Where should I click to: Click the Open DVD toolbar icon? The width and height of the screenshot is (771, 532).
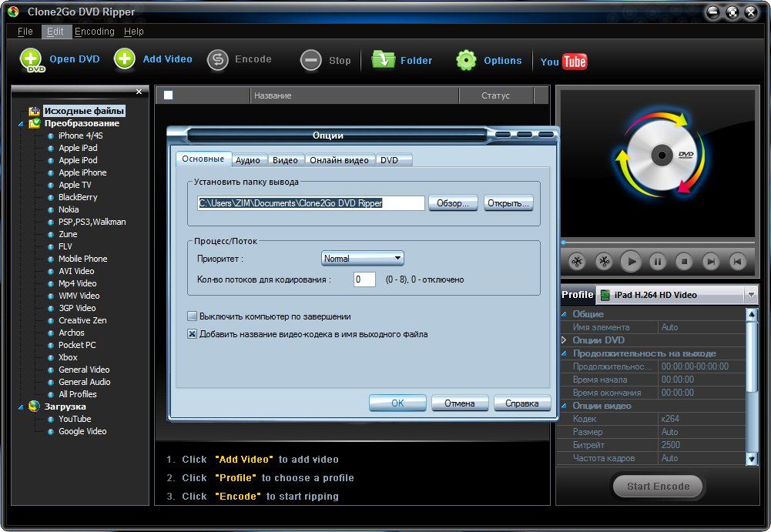pyautogui.click(x=32, y=61)
